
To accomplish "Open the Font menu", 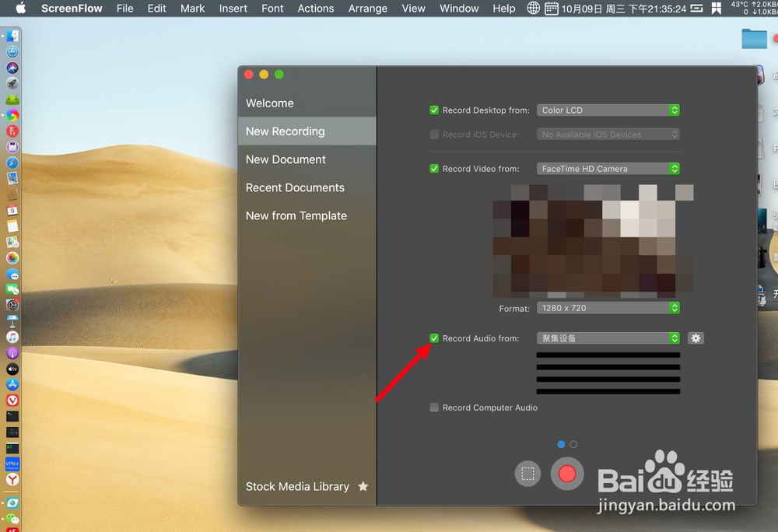I will (272, 9).
